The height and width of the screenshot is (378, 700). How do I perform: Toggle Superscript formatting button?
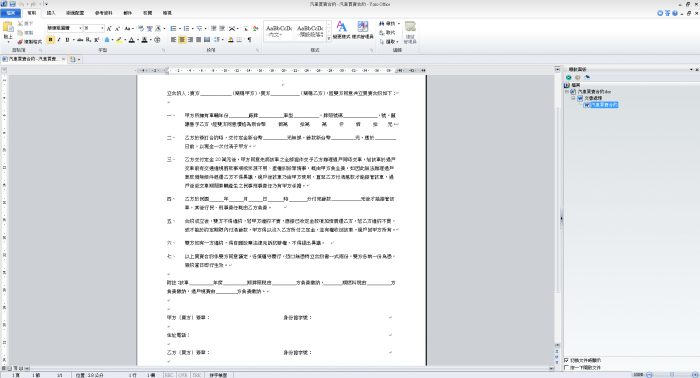tap(96, 40)
